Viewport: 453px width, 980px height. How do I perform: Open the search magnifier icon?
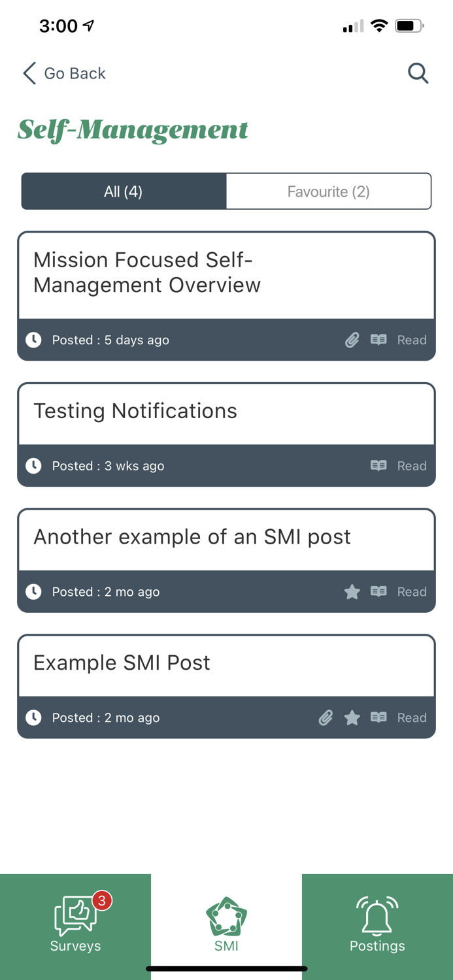tap(418, 73)
